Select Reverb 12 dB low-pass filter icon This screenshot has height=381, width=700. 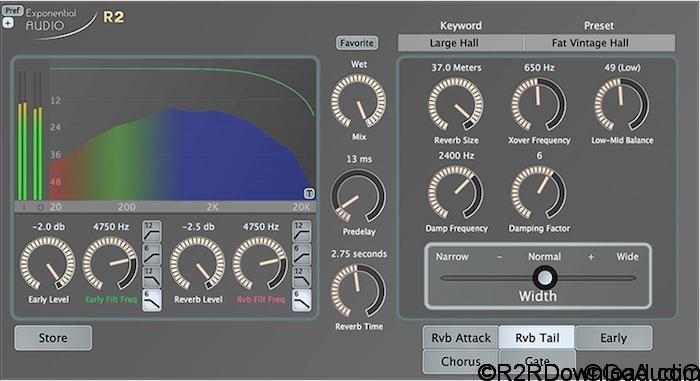click(x=301, y=277)
